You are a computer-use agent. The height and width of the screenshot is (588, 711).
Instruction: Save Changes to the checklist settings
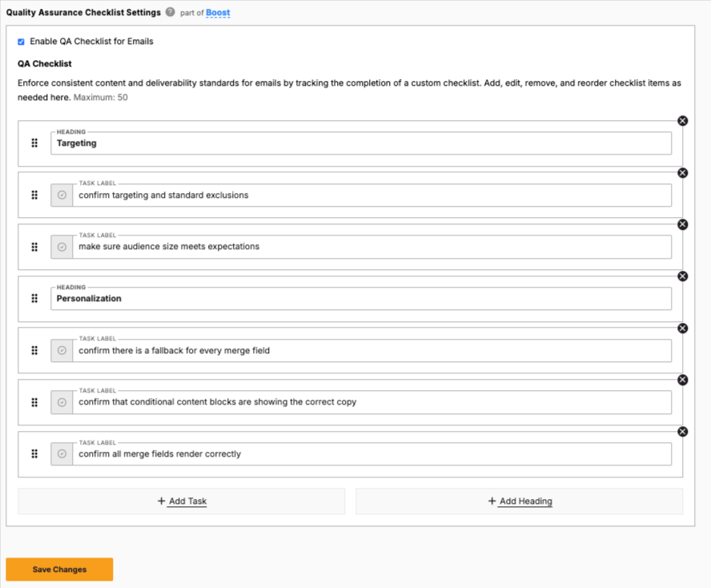click(59, 570)
